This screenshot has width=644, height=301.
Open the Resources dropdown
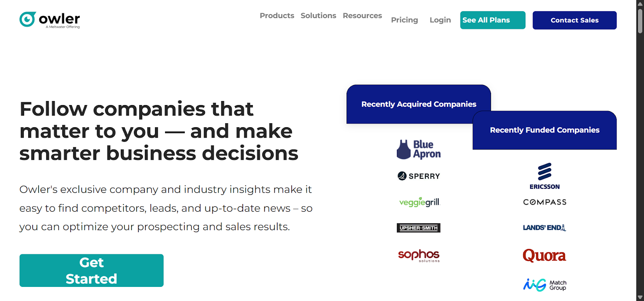(x=362, y=15)
